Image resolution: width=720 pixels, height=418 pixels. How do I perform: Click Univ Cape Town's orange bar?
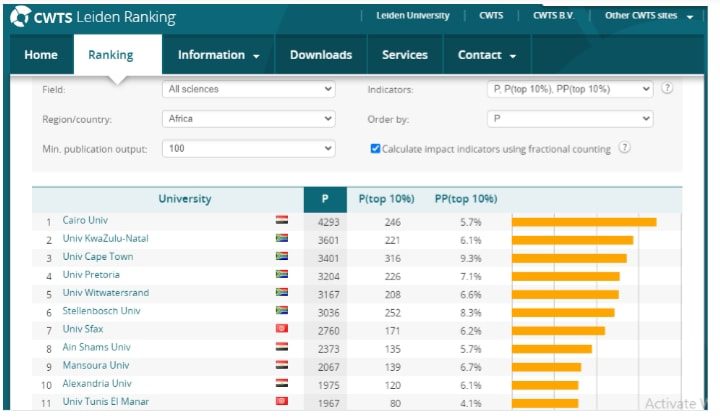coord(569,259)
